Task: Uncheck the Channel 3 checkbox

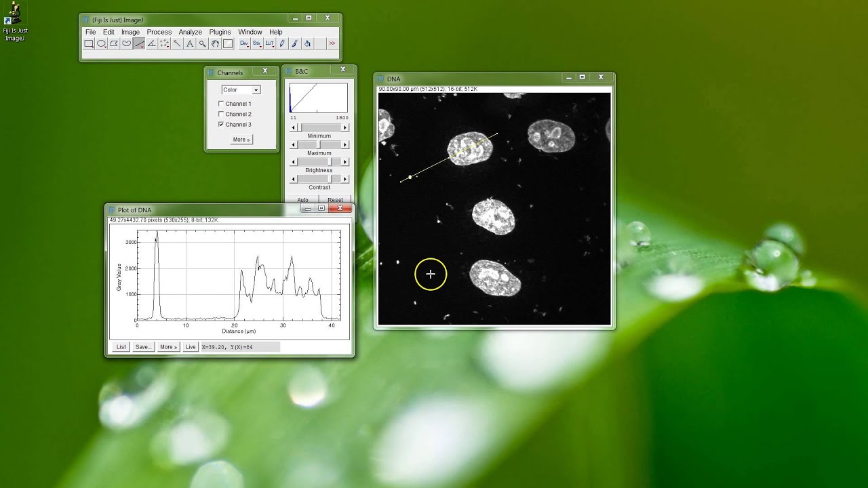Action: (221, 125)
